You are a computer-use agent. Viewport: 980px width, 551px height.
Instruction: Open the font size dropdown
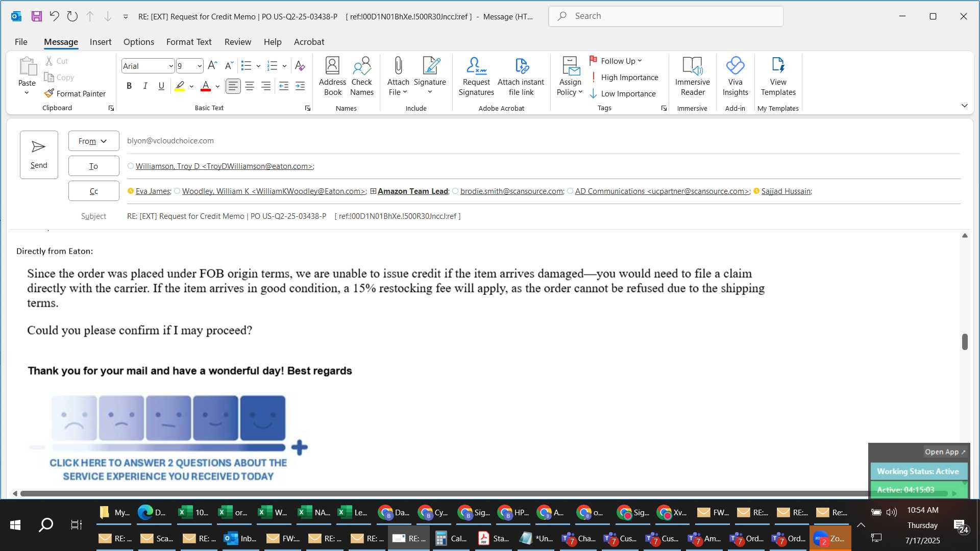pos(200,66)
